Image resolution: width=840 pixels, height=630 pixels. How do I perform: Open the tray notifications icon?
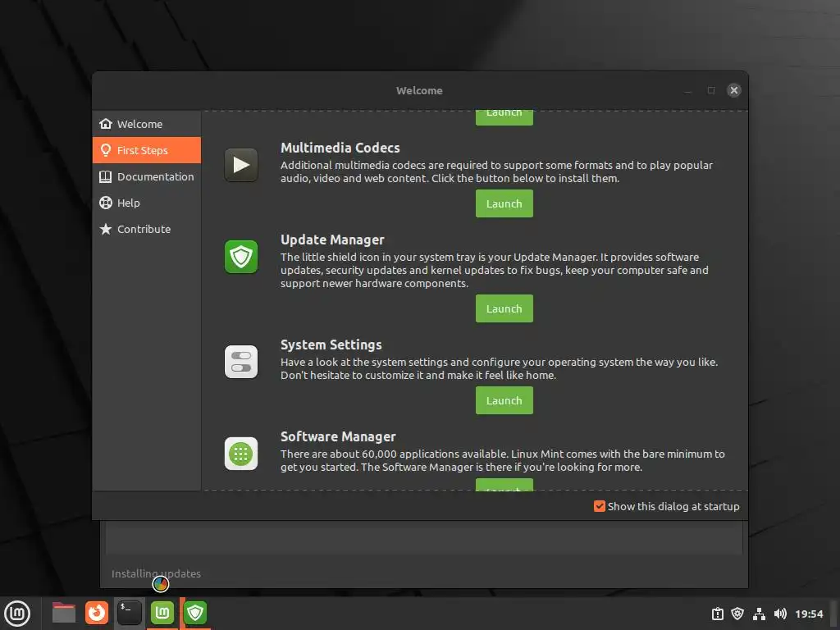coord(718,614)
